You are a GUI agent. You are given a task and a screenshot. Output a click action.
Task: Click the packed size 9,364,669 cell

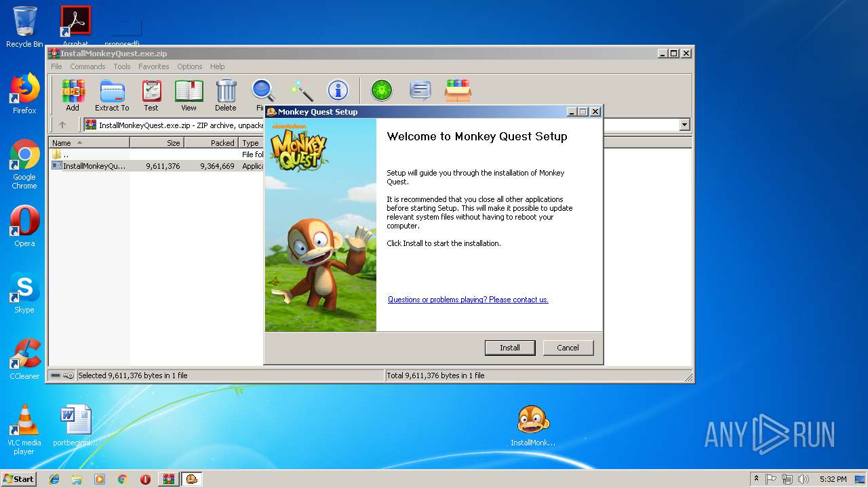coord(217,166)
